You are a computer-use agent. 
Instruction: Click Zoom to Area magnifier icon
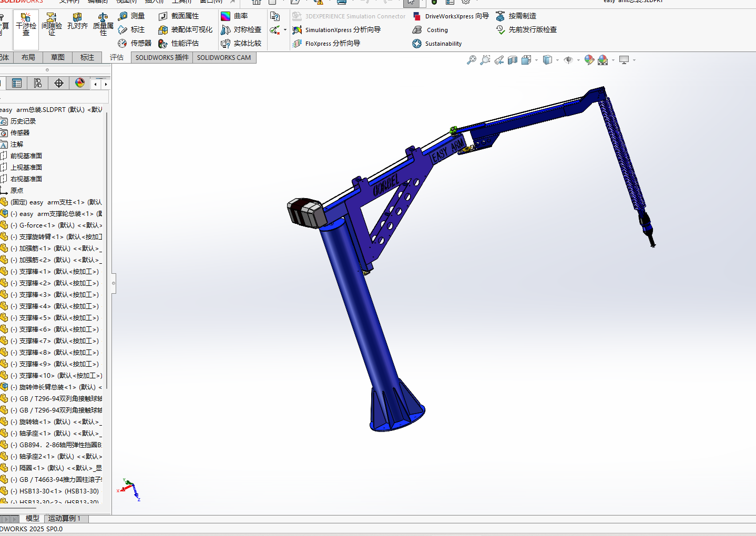485,60
